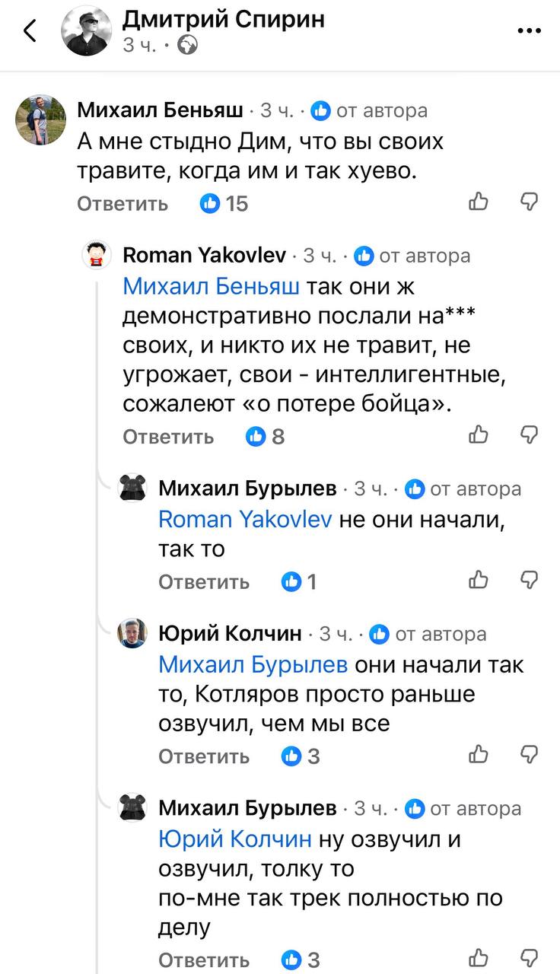Tap the back arrow at top left
Viewport: 560px width, 974px height.
coord(30,31)
